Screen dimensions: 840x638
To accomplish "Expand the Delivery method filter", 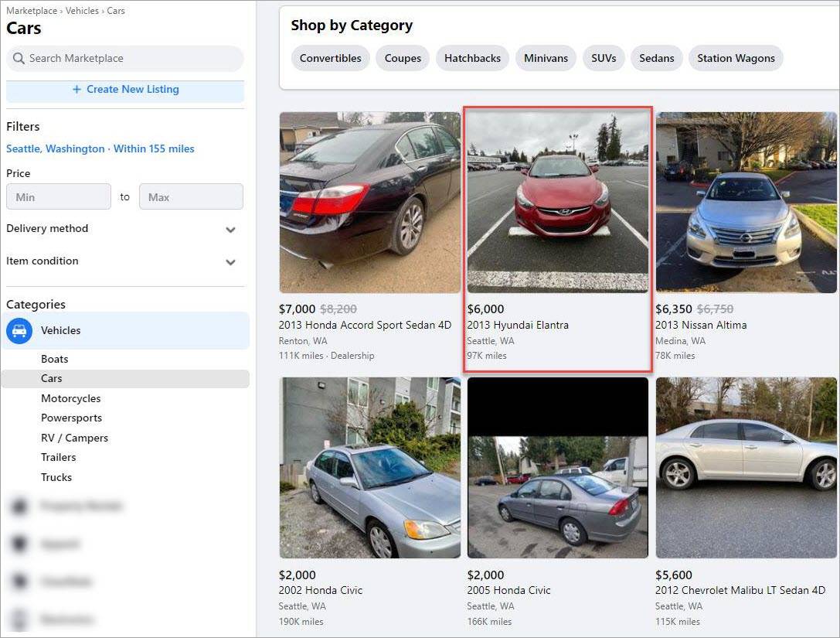I will tap(121, 229).
